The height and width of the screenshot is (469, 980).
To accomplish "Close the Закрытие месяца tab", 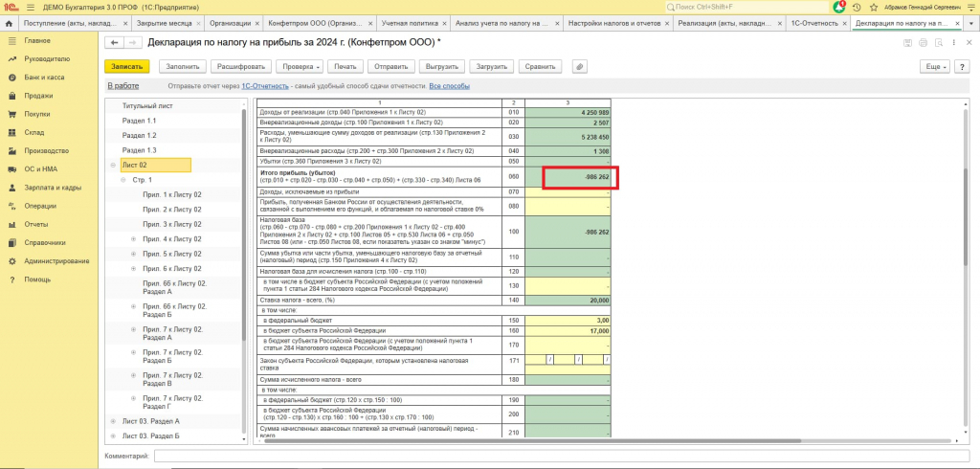I will [x=198, y=23].
